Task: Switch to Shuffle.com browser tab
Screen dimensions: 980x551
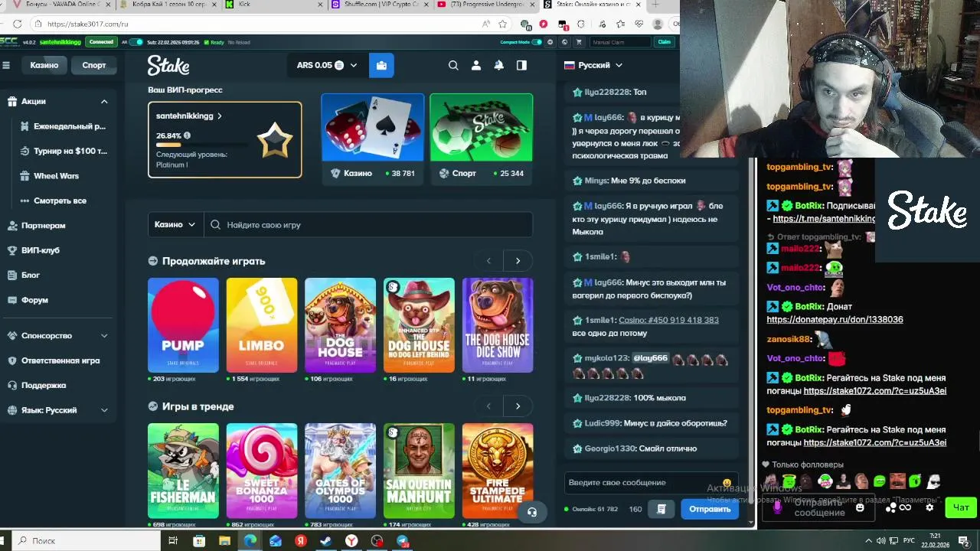Action: point(379,5)
